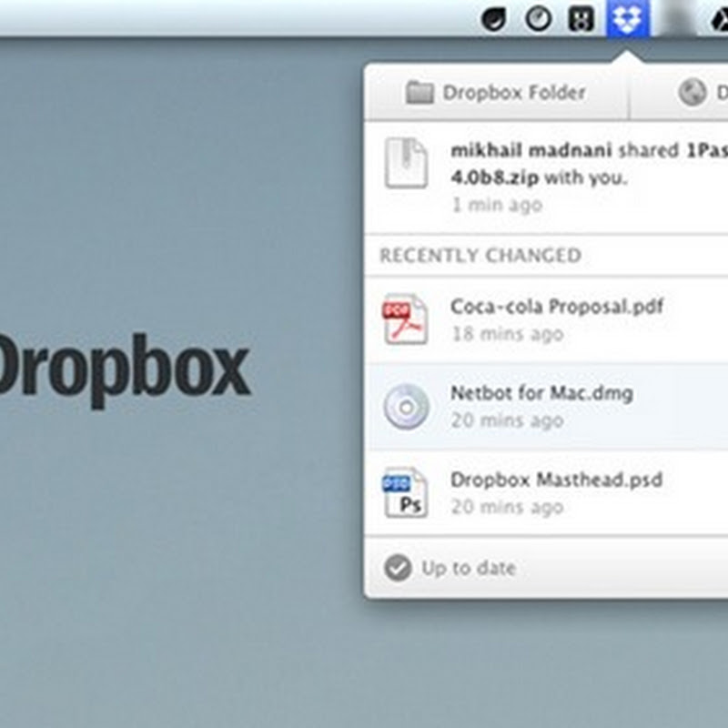Viewport: 728px width, 728px height.
Task: Select Netbot for Mac.dmg file name
Action: pos(541,394)
